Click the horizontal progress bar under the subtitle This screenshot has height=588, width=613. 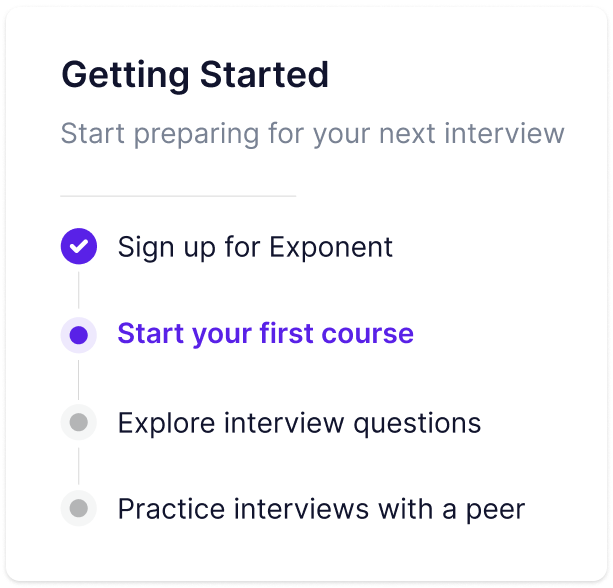pyautogui.click(x=178, y=196)
